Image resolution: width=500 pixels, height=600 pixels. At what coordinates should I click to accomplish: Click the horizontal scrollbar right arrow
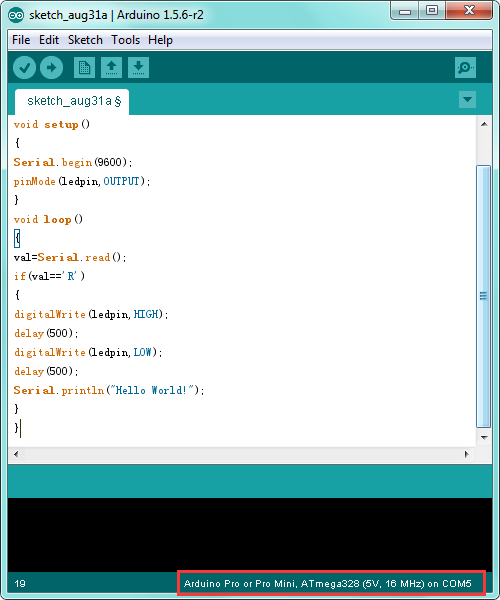point(466,454)
